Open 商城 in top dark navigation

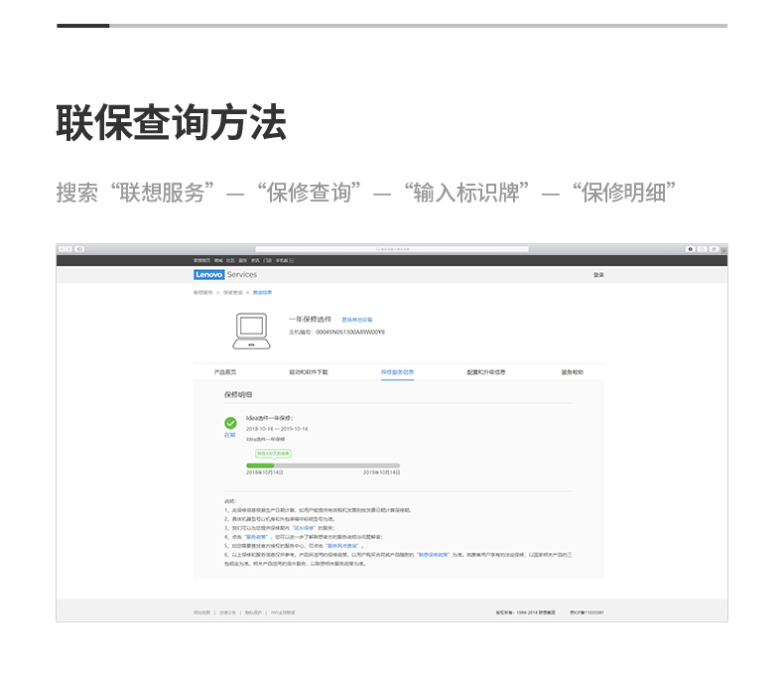pos(218,260)
